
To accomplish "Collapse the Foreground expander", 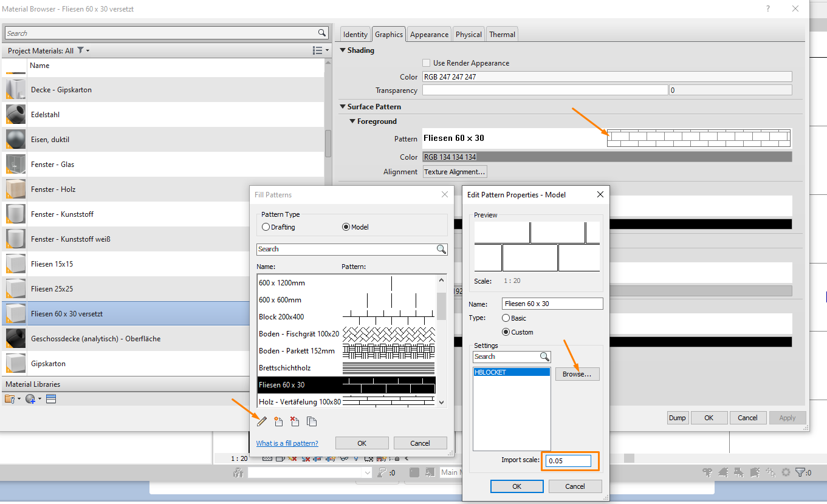I will tap(352, 121).
